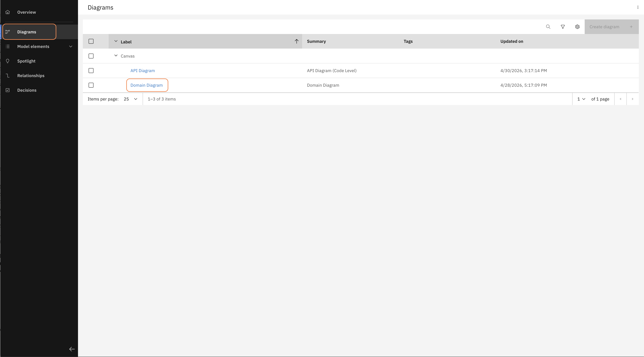Toggle the Label column sort arrow

[297, 41]
